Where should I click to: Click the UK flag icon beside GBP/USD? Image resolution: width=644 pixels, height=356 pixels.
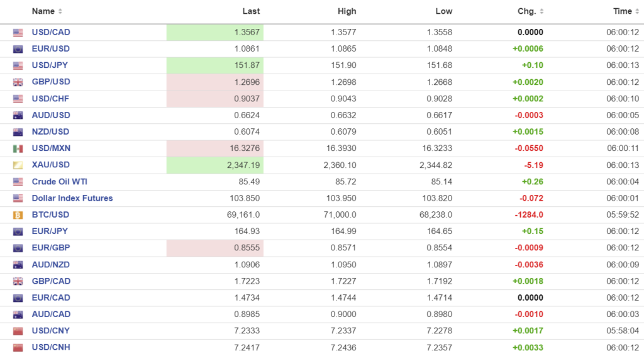coord(18,82)
